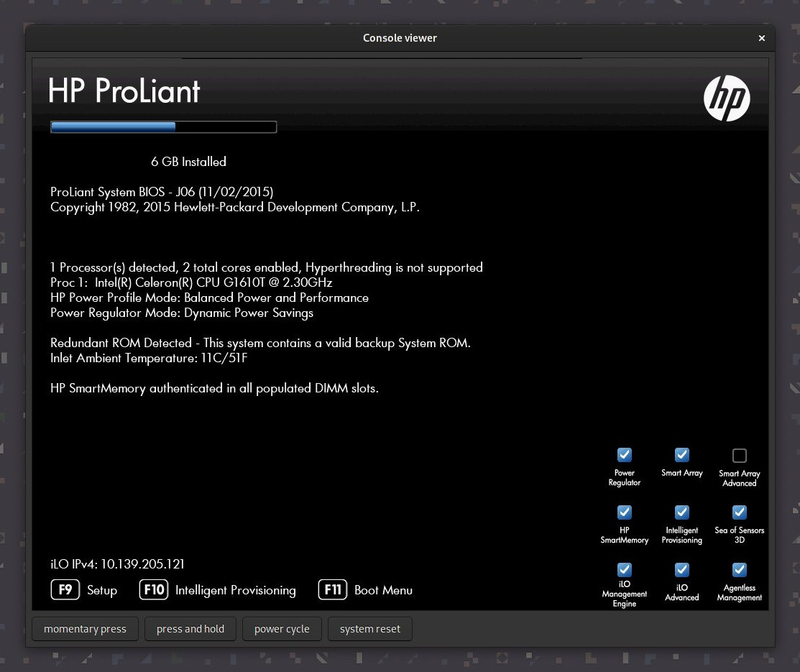Click the '1 Processor(s) detected' line

[x=267, y=267]
